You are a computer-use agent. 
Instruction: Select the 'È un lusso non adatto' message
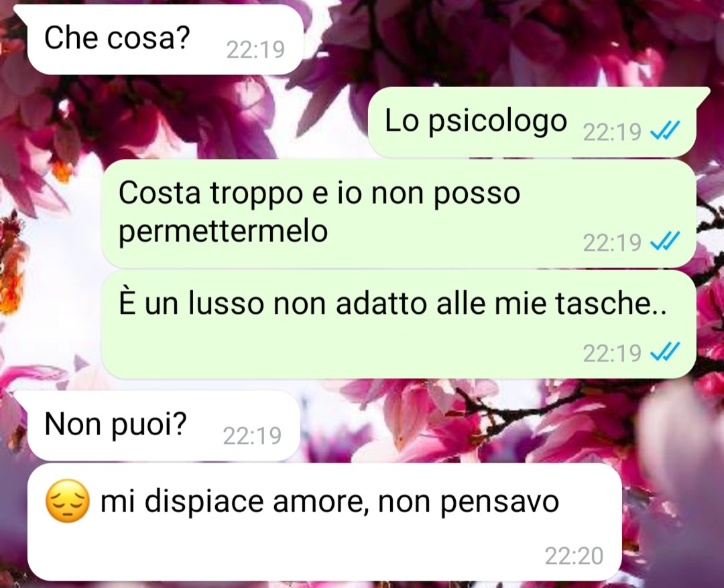tap(398, 325)
